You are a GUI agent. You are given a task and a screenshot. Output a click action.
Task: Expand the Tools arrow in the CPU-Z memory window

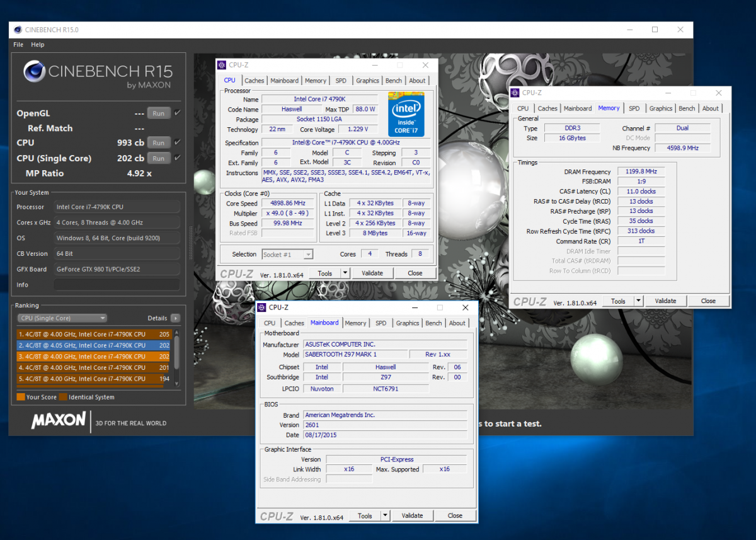pos(638,301)
